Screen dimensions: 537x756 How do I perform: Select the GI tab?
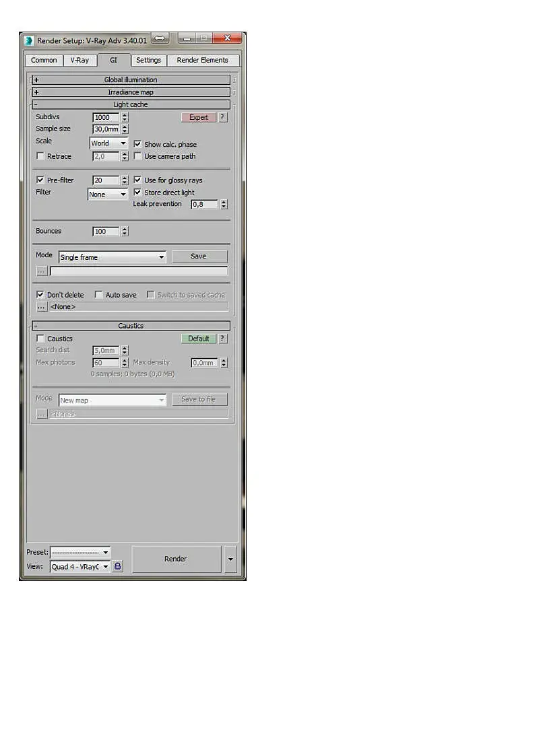pyautogui.click(x=113, y=61)
